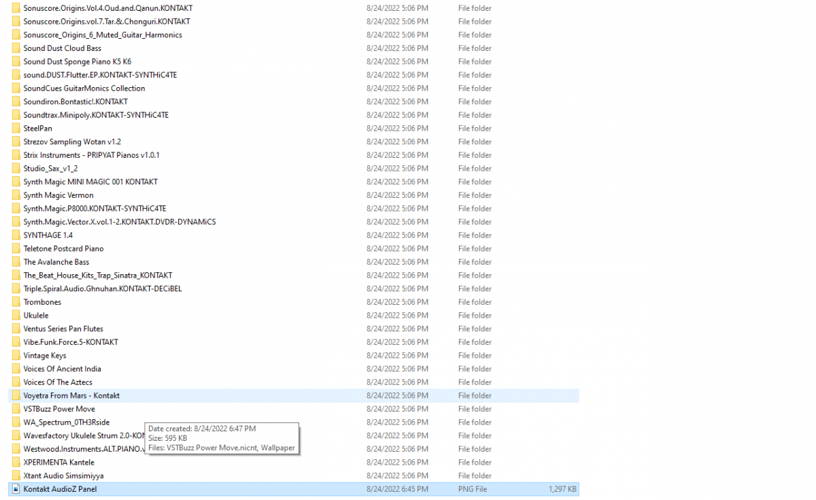Image resolution: width=816 pixels, height=500 pixels.
Task: Click the Vintage Keys folder icon
Action: pyautogui.click(x=15, y=355)
